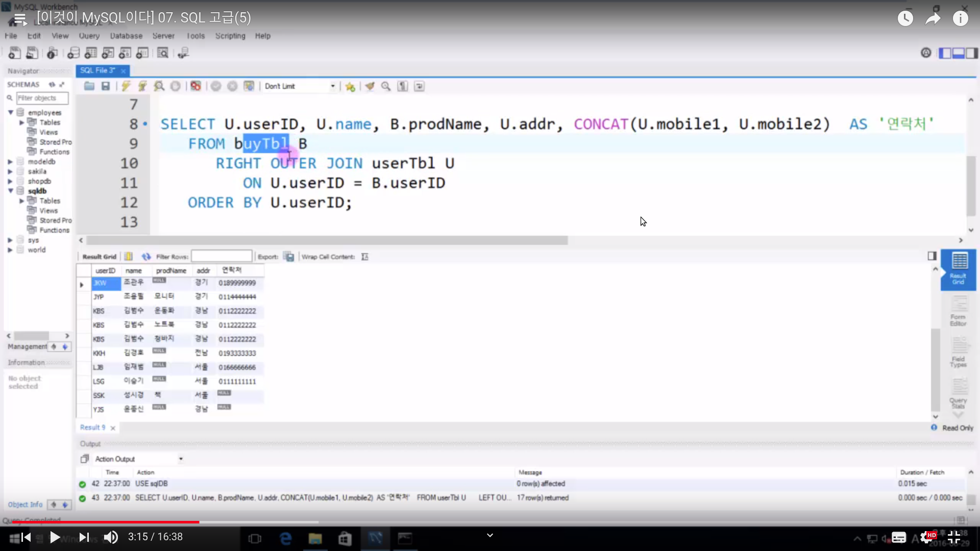980x551 pixels.
Task: Create a new stored procedure icon
Action: (x=125, y=53)
